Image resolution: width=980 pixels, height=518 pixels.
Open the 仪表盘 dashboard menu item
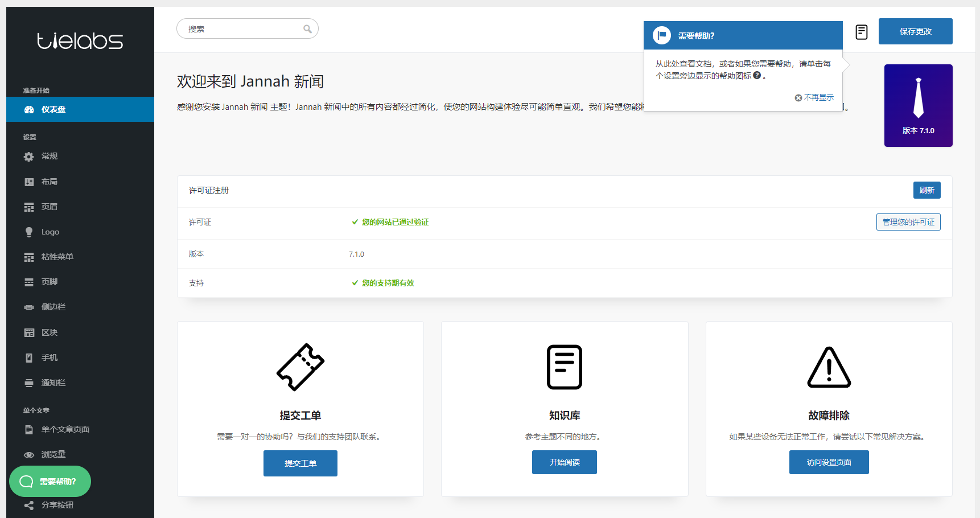pyautogui.click(x=80, y=109)
